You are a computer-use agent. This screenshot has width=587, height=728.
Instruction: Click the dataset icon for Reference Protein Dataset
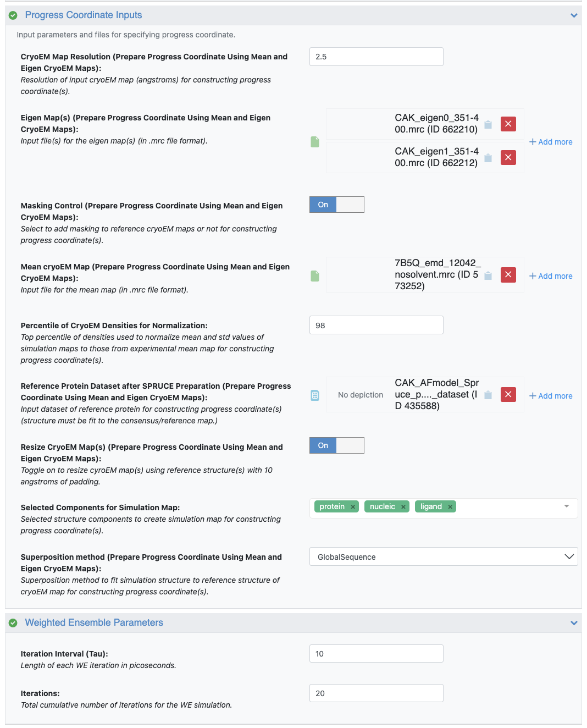pos(315,395)
